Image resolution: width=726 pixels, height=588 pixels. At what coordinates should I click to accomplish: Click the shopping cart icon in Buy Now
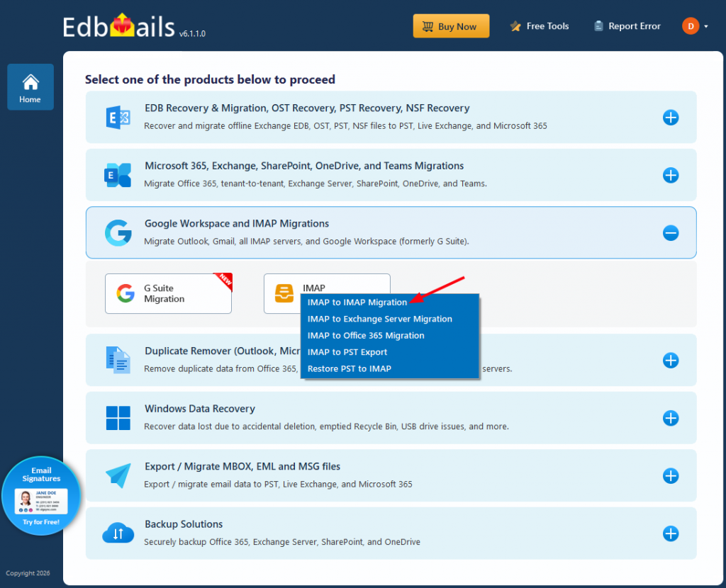click(428, 26)
